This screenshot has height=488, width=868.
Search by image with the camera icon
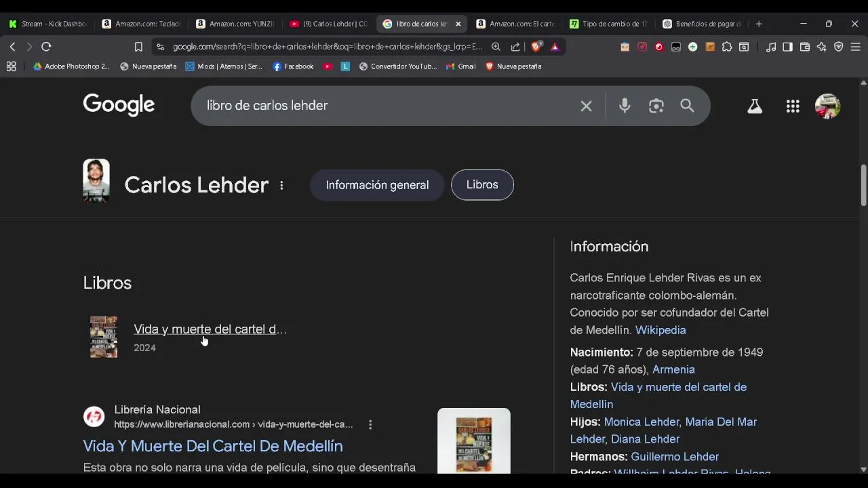point(656,106)
